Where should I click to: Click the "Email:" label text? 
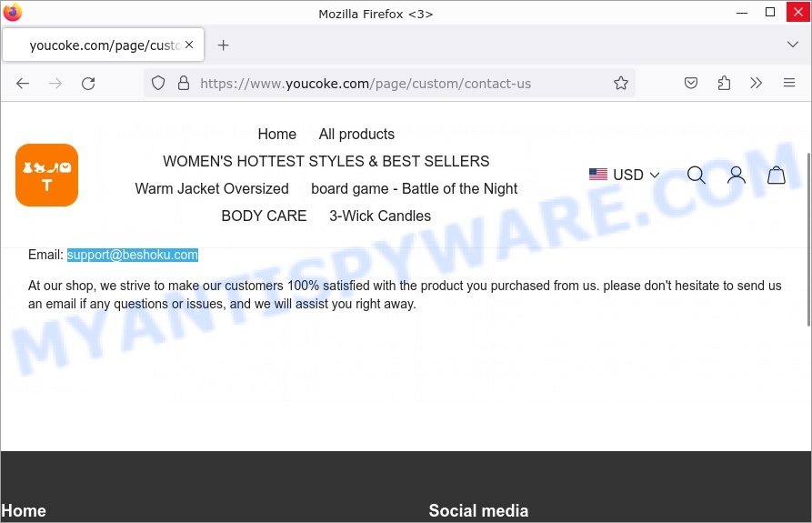click(x=45, y=255)
